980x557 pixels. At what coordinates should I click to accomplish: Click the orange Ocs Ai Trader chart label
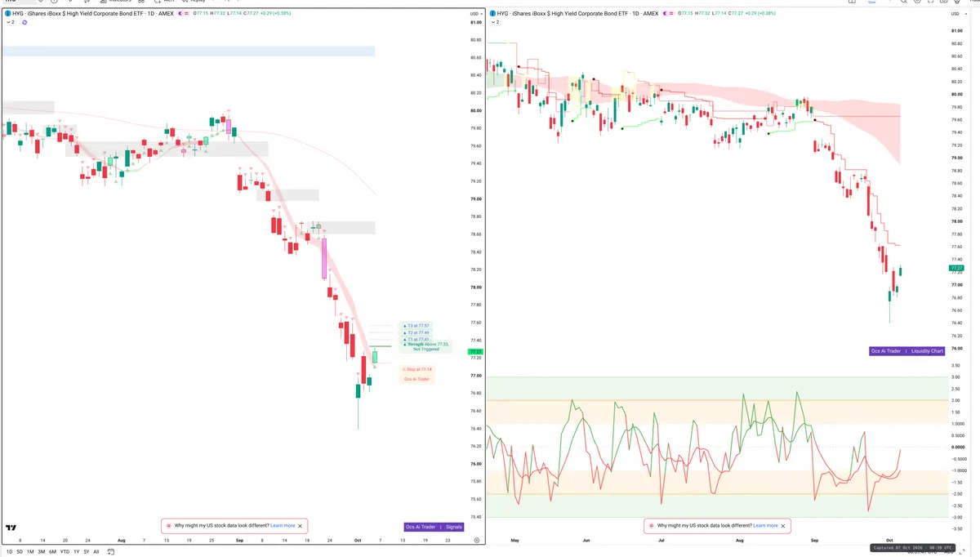point(416,379)
